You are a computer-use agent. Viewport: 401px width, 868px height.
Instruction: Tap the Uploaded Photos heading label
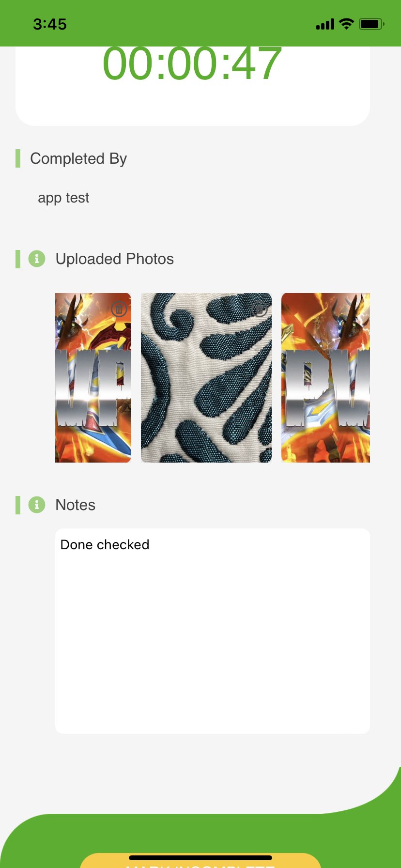click(x=115, y=259)
